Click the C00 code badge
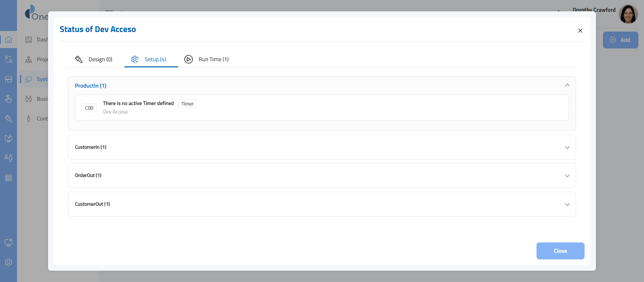Image resolution: width=644 pixels, height=282 pixels. click(89, 108)
